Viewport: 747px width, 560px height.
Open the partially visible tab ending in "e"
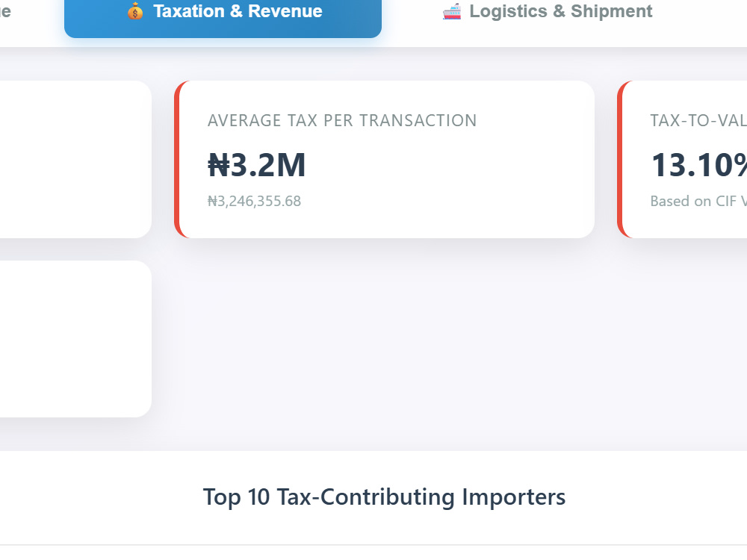pyautogui.click(x=5, y=11)
